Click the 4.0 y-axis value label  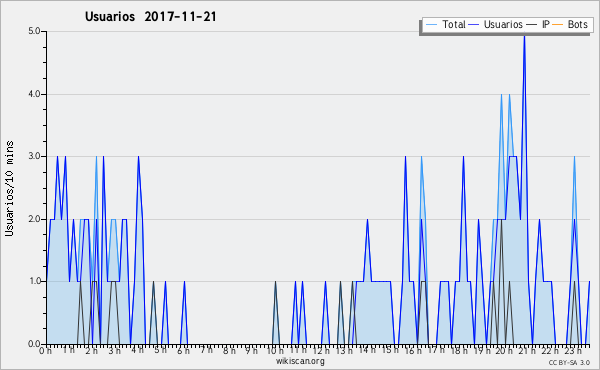[34, 94]
